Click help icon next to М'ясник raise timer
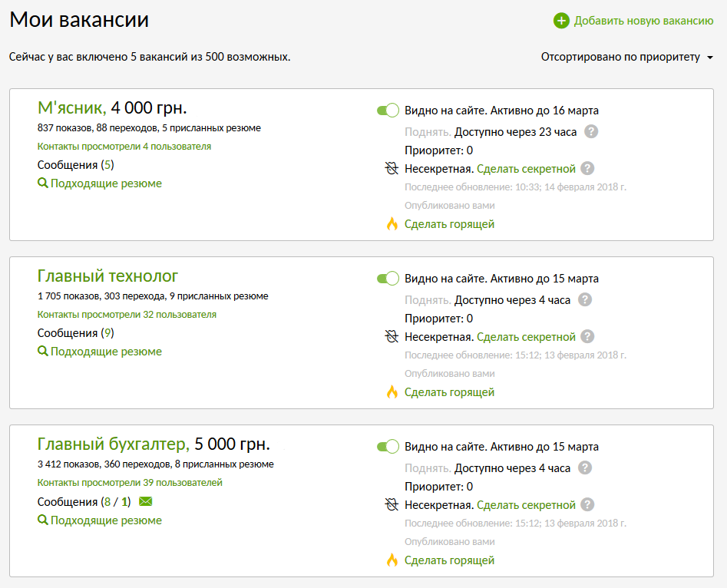Image resolution: width=727 pixels, height=588 pixels. 590,131
